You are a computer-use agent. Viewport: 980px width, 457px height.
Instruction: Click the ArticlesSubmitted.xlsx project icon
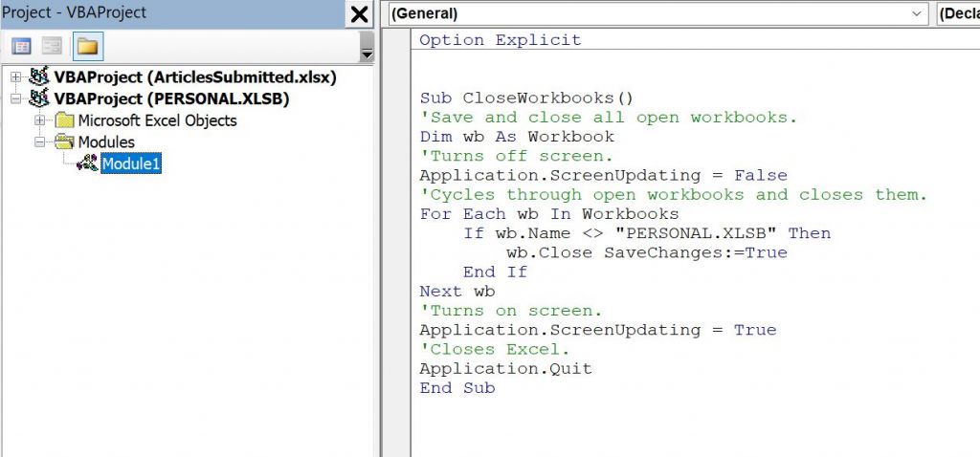40,76
